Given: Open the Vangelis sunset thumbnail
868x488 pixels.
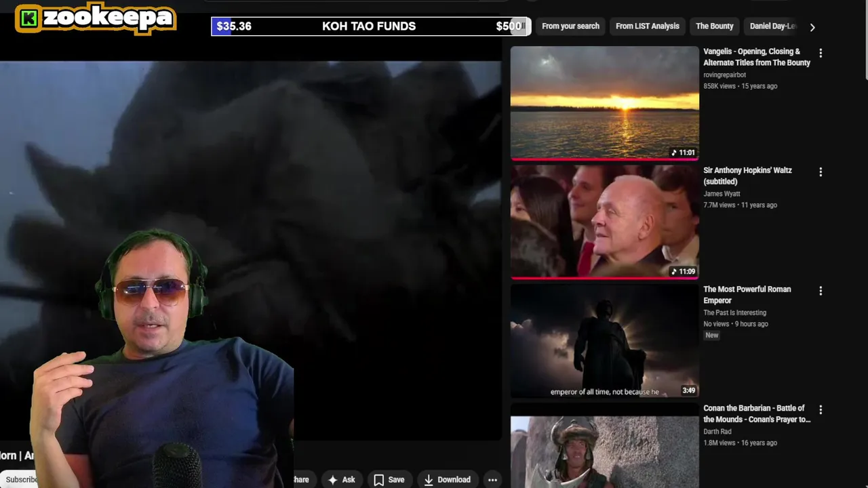Looking at the screenshot, I should [x=604, y=102].
